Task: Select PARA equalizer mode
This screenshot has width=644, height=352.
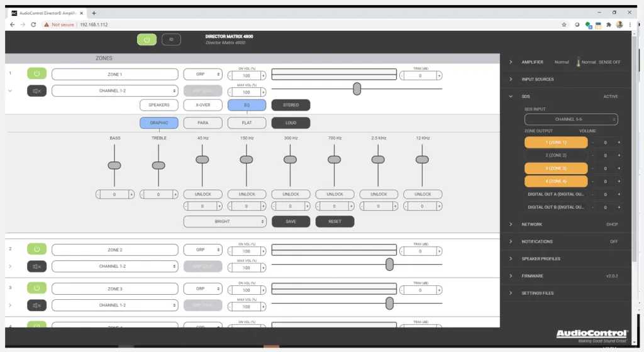Action: tap(203, 123)
